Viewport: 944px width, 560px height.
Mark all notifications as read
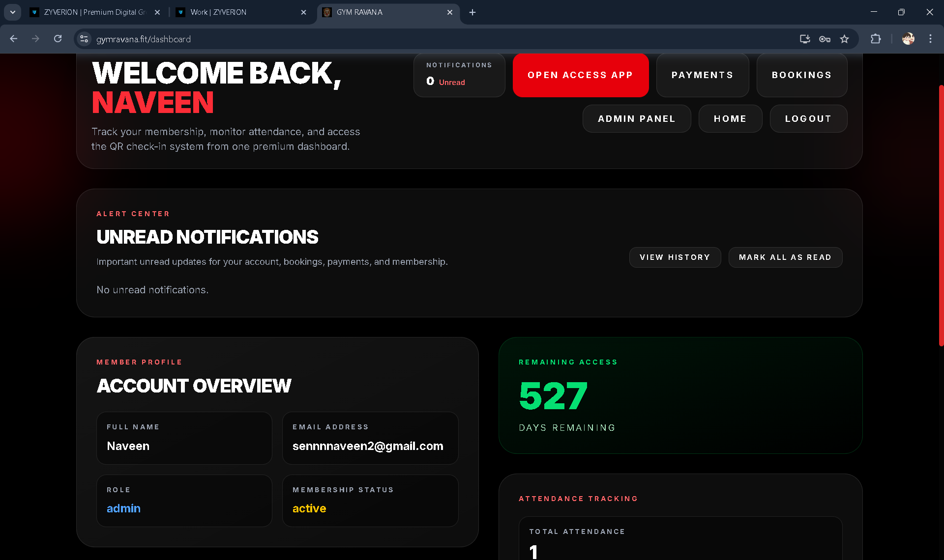click(x=785, y=257)
